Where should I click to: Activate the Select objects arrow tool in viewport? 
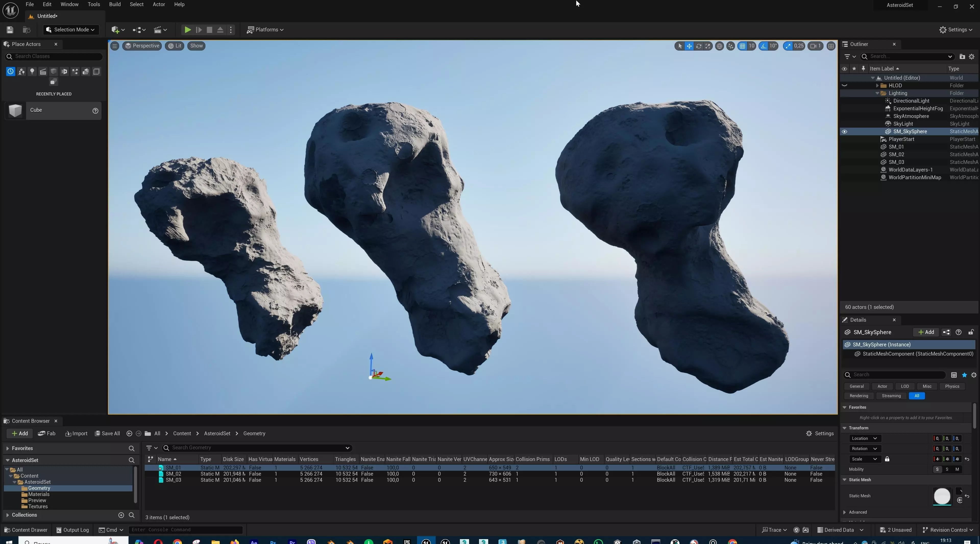(x=680, y=46)
